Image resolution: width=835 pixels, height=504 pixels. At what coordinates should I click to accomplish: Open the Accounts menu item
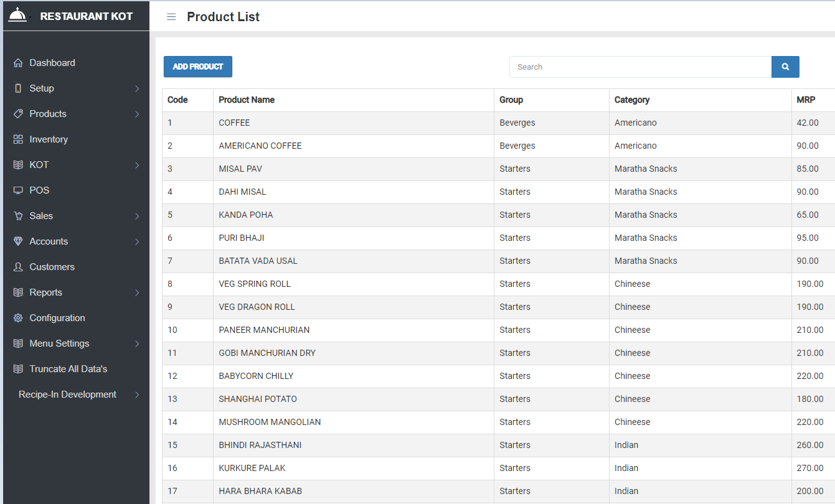click(x=49, y=241)
